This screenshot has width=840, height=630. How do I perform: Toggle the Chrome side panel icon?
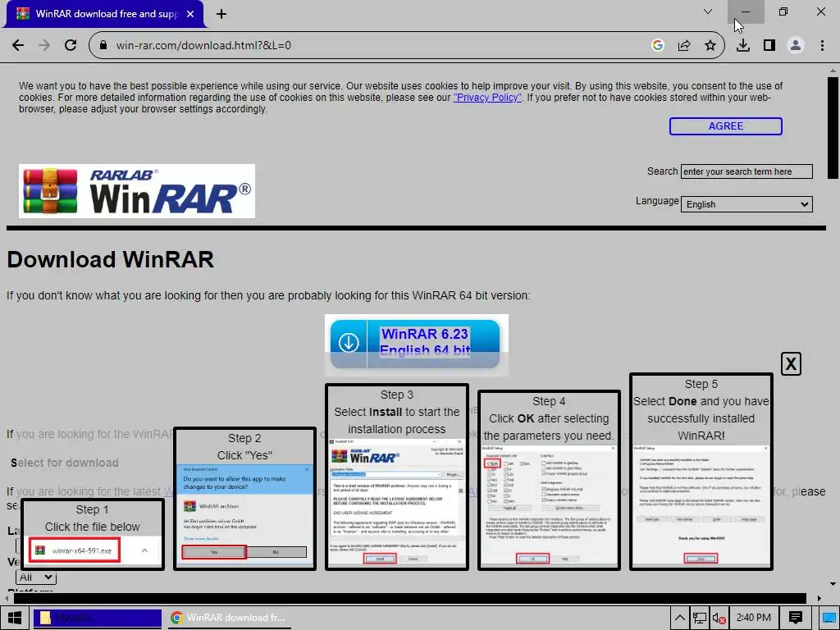point(769,46)
